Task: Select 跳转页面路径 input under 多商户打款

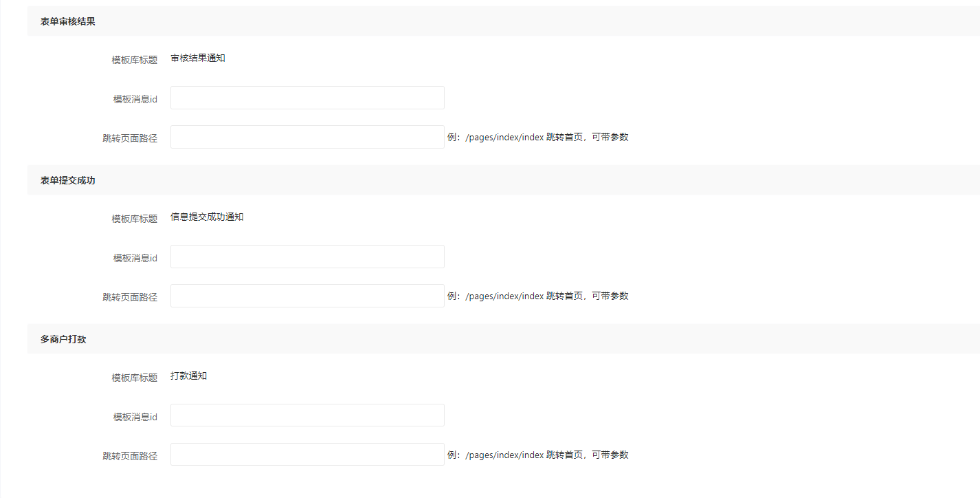Action: point(307,455)
